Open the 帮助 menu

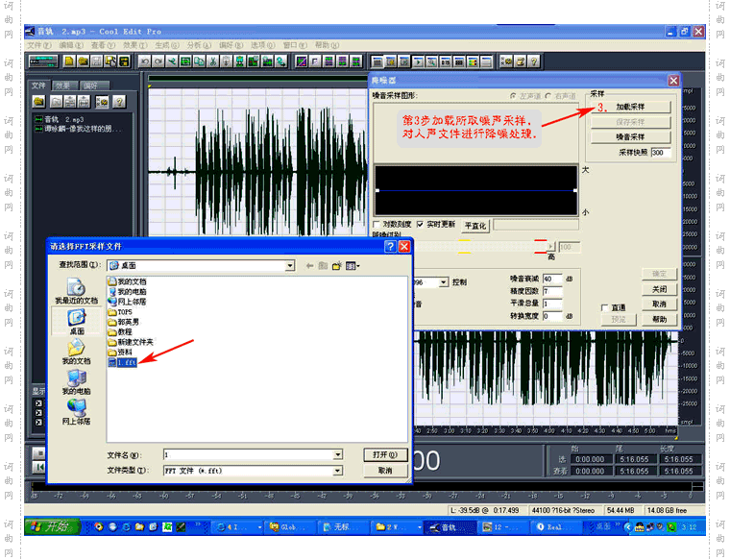pyautogui.click(x=327, y=45)
